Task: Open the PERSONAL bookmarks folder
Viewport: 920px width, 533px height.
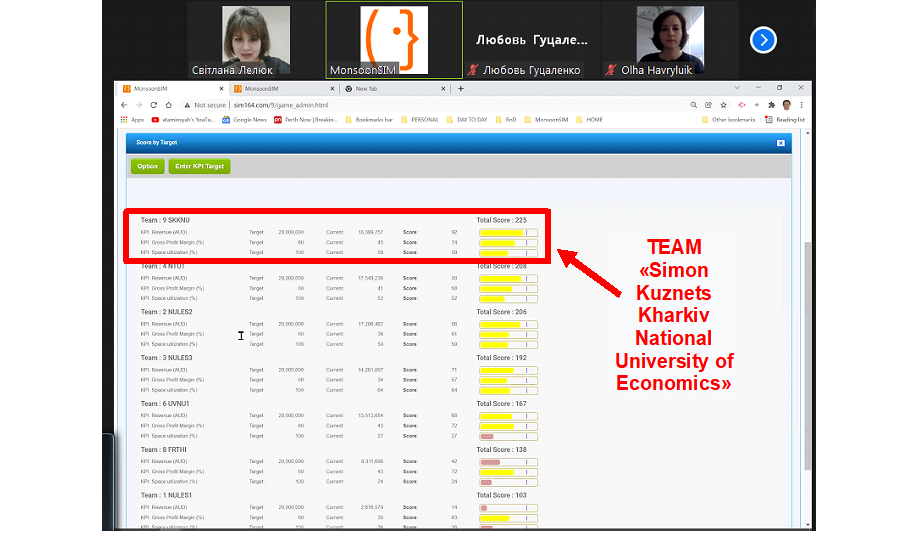Action: pyautogui.click(x=420, y=120)
